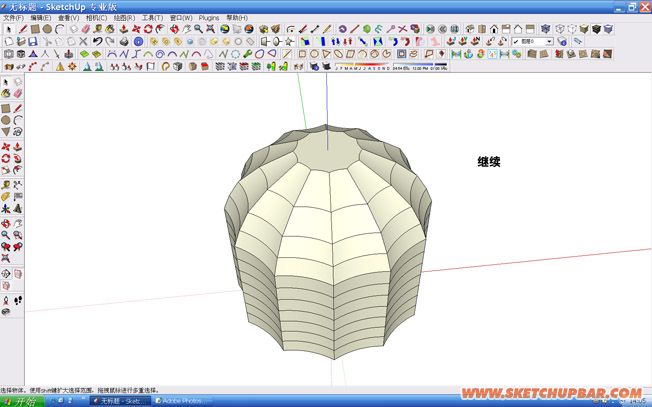This screenshot has height=407, width=652.
Task: Open the Shadow Settings dialog icon
Action: pyautogui.click(x=314, y=66)
